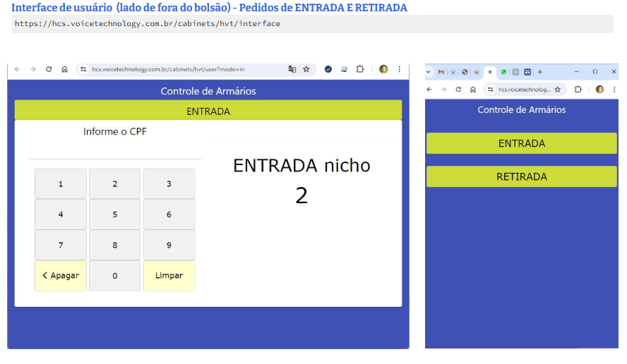Open site information icon in left address bar
The height and width of the screenshot is (364, 627).
[83, 69]
